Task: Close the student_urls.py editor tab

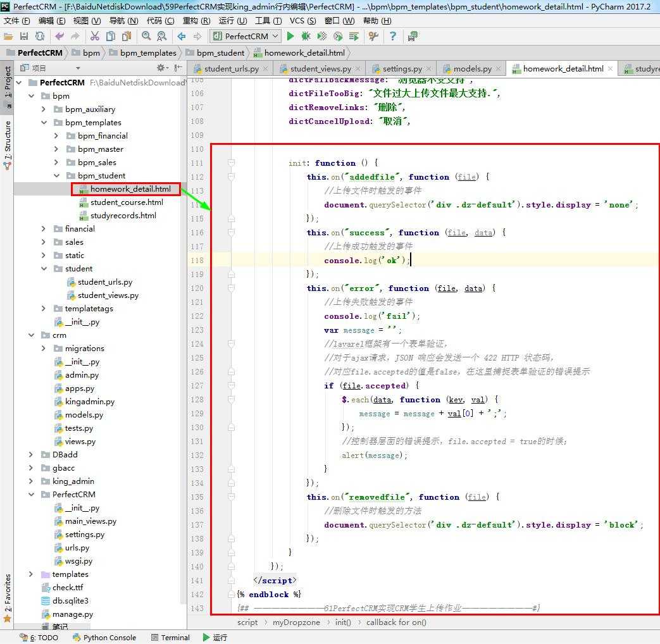Action: (x=265, y=68)
